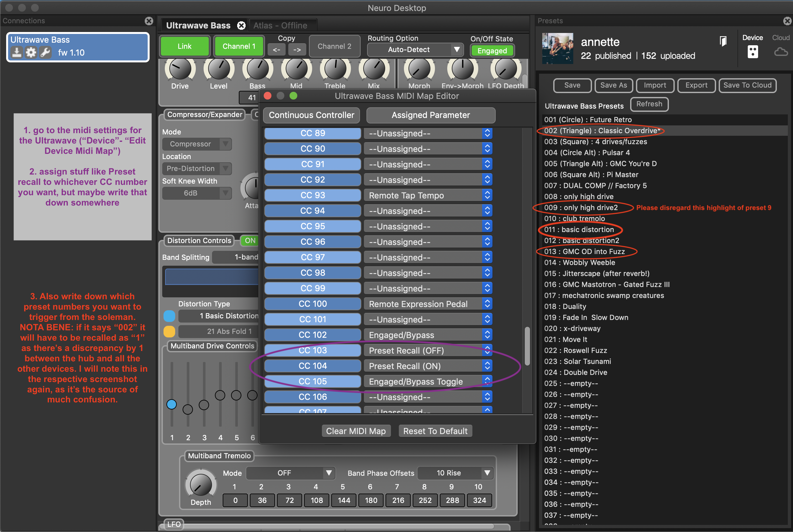Select the Device preset source icon
Screen dimensions: 793x532
point(753,52)
